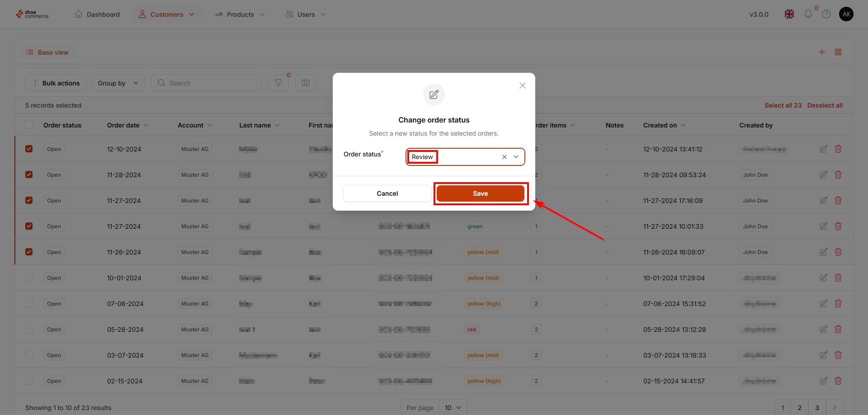Screen dimensions: 868x415
Task: Delete the order dated 02-15-2024
Action: [838, 381]
